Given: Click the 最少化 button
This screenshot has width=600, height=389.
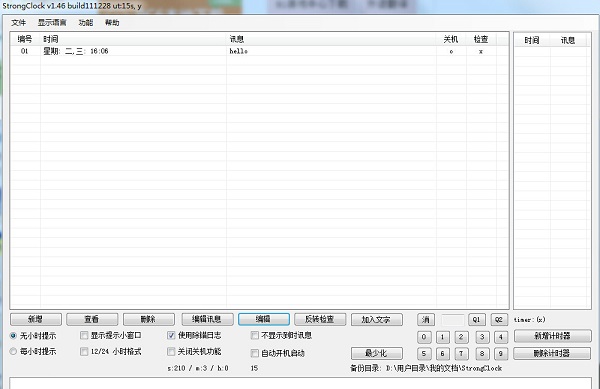Looking at the screenshot, I should point(377,353).
